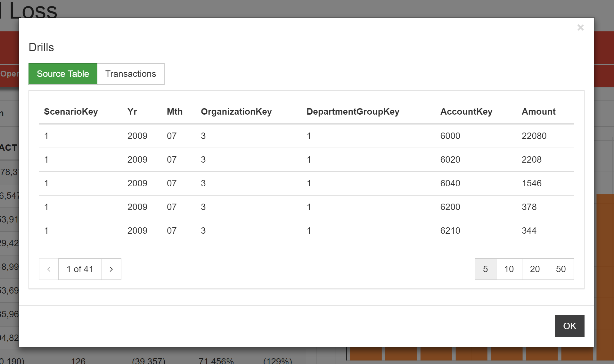
Task: Click the DepartmentGroupKey column header
Action: click(353, 112)
